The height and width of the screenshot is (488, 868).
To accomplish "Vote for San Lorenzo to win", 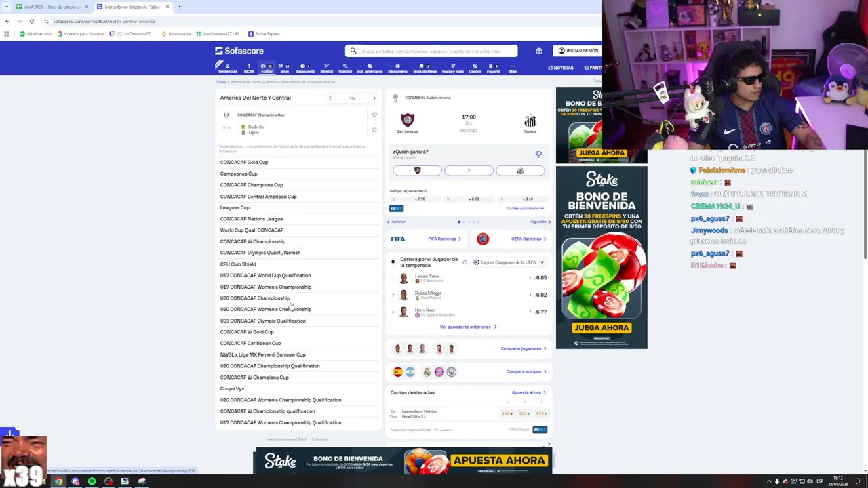I will 417,171.
